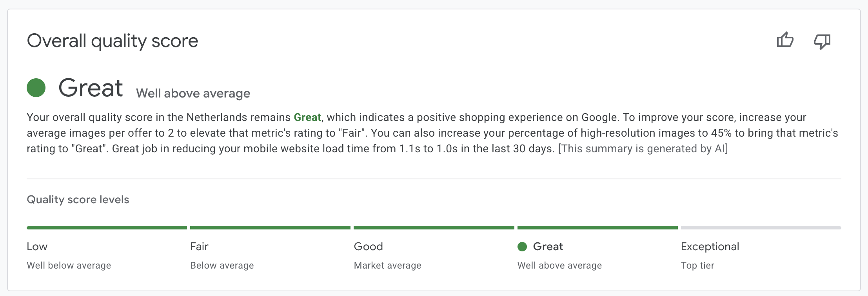The image size is (868, 296).
Task: Click the green bar segment above Good
Action: (434, 228)
